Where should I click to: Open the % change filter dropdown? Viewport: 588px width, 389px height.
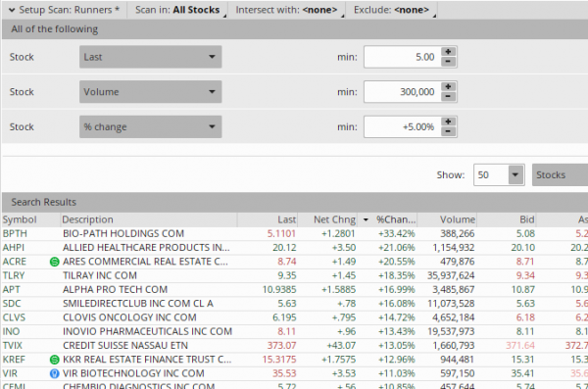150,126
